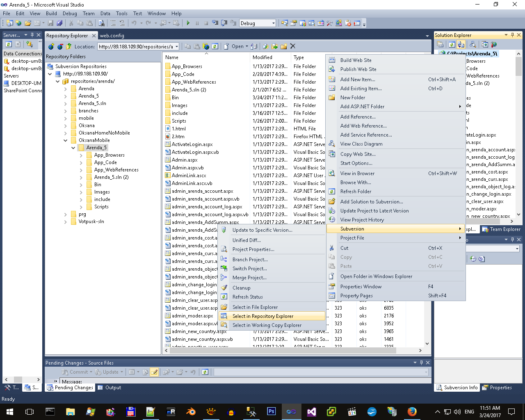
Task: Click View Project History in context menu
Action: click(x=396, y=220)
